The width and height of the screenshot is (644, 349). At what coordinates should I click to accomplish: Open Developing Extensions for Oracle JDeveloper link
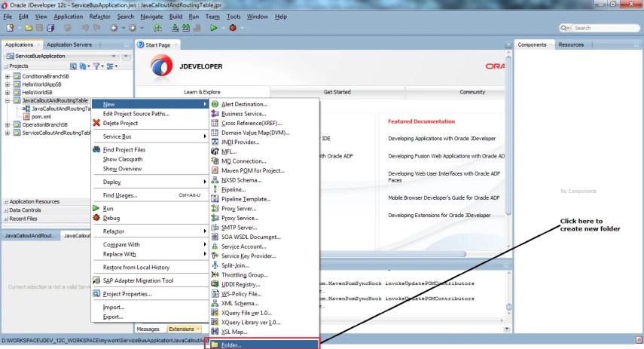tap(439, 216)
